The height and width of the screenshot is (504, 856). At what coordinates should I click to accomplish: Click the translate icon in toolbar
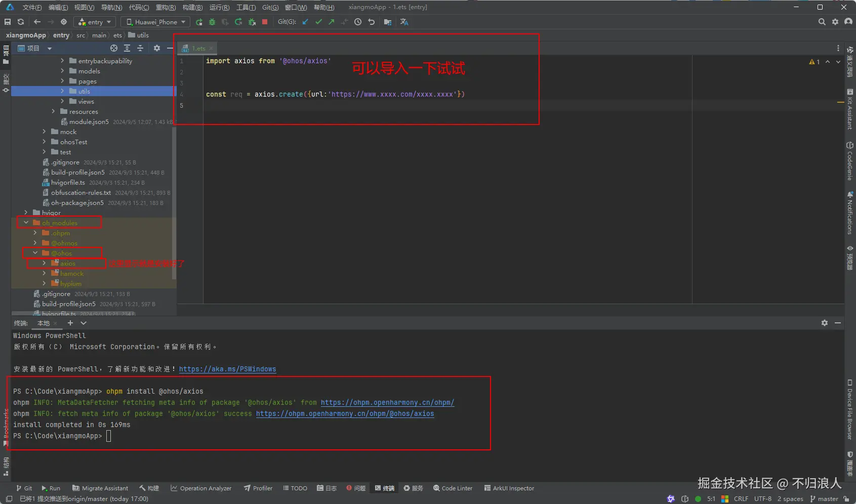404,22
